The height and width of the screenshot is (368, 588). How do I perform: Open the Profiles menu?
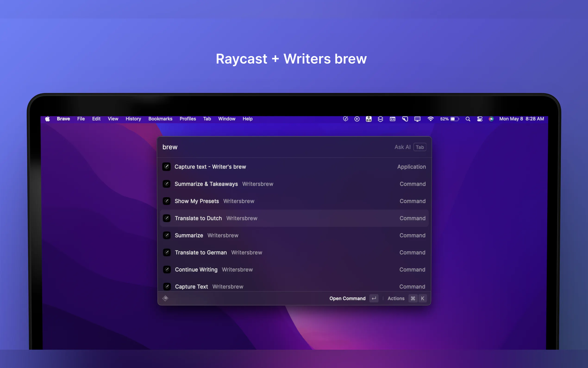click(x=188, y=119)
